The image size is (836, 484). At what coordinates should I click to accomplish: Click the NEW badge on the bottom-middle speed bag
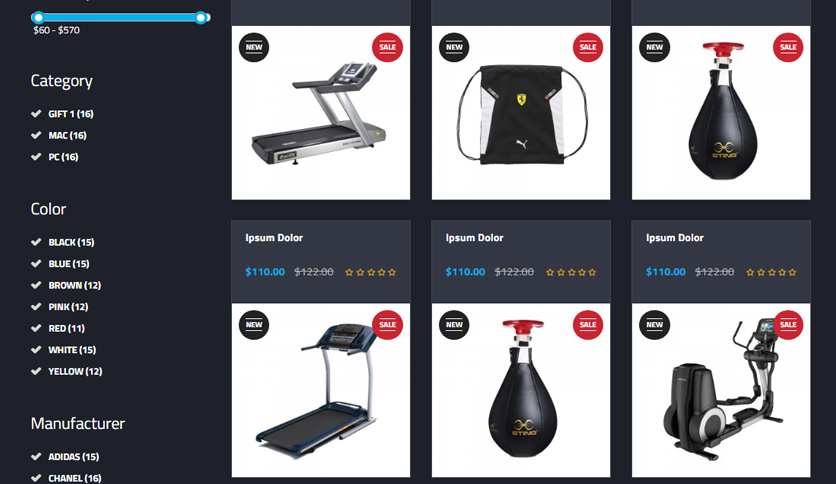click(454, 325)
